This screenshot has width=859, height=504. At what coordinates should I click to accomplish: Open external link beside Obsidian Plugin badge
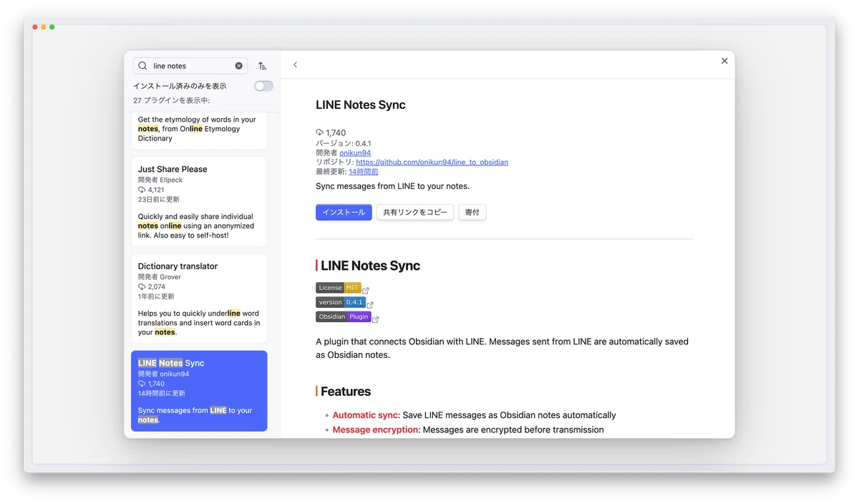tap(375, 319)
